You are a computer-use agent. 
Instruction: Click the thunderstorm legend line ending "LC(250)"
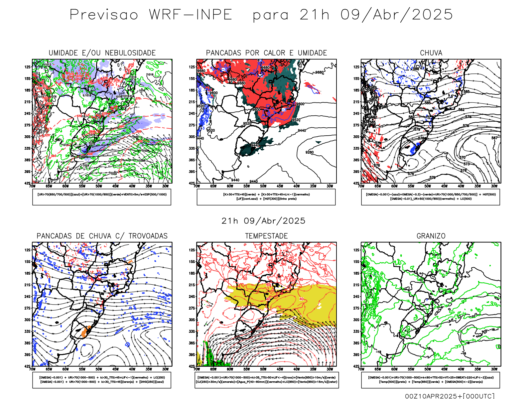102,377
